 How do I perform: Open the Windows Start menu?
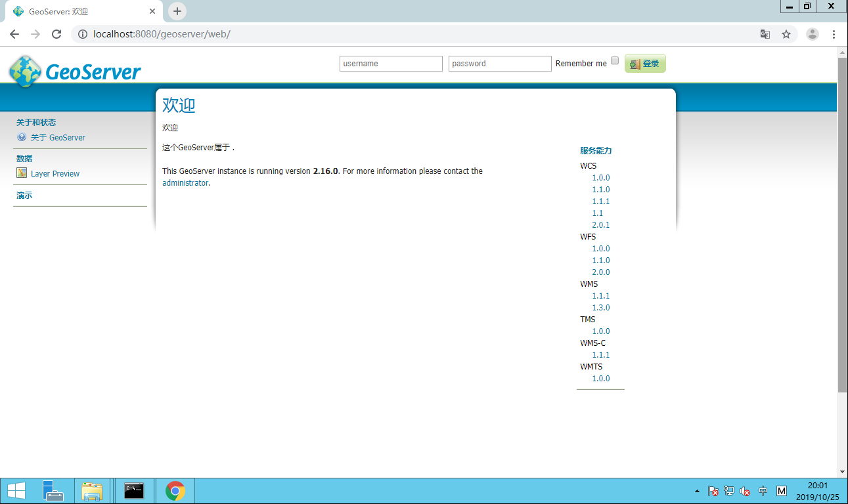tap(16, 491)
